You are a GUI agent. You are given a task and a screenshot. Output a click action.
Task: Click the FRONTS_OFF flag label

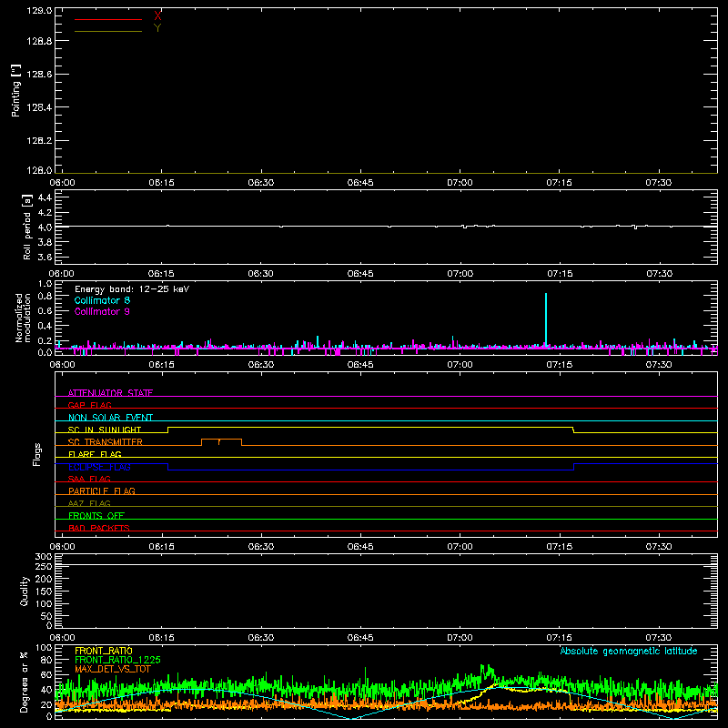tap(96, 516)
